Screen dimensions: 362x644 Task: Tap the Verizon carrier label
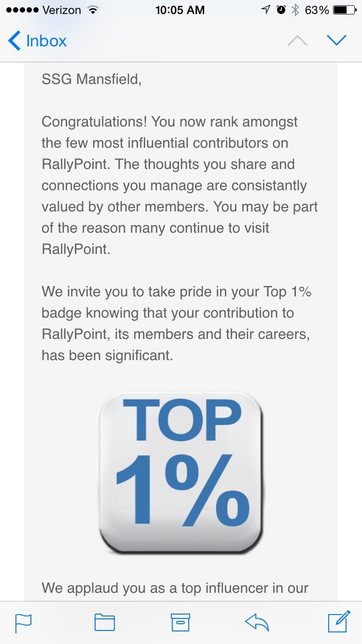click(63, 10)
